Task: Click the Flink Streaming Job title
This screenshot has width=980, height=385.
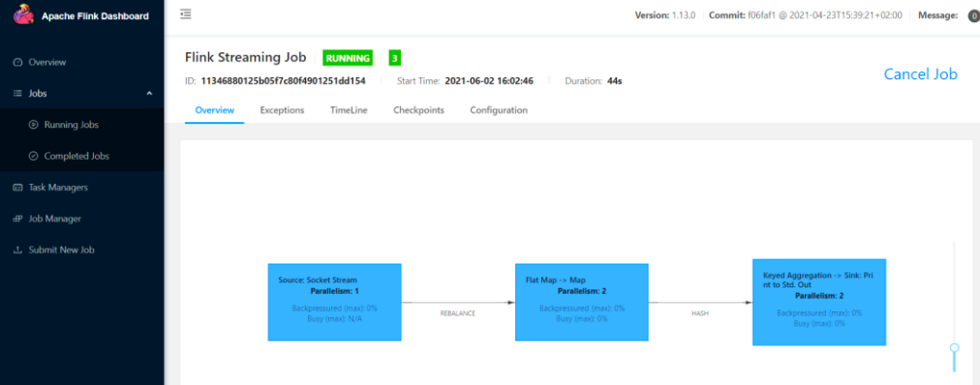Action: click(x=246, y=57)
